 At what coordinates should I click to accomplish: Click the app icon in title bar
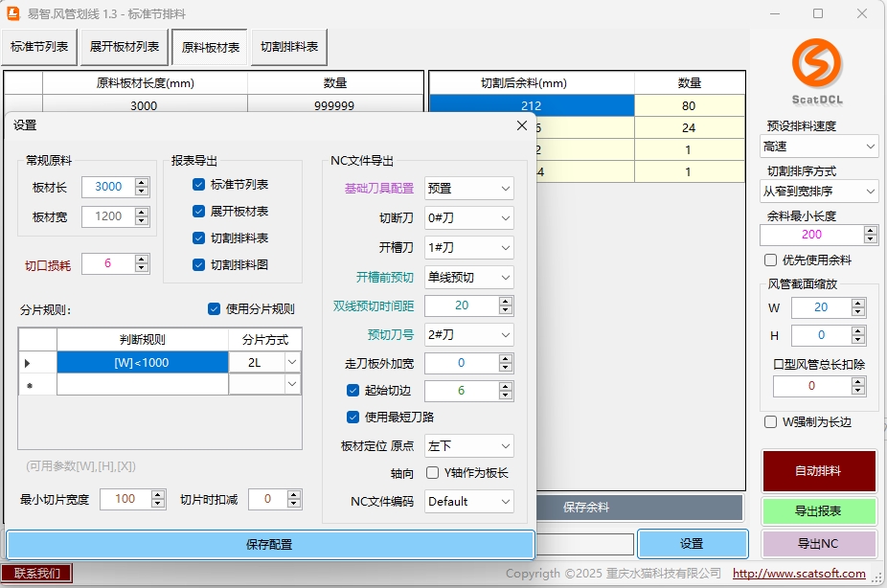pyautogui.click(x=14, y=13)
